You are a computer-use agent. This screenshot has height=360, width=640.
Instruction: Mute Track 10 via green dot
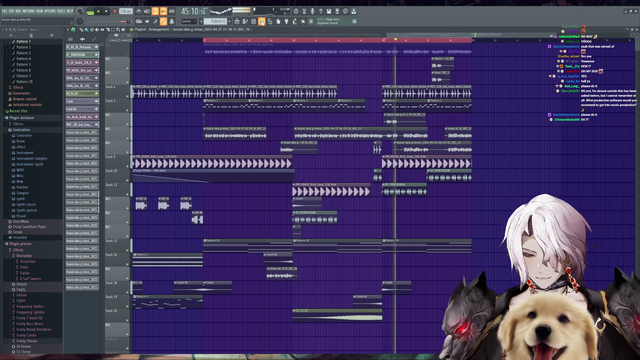127,180
